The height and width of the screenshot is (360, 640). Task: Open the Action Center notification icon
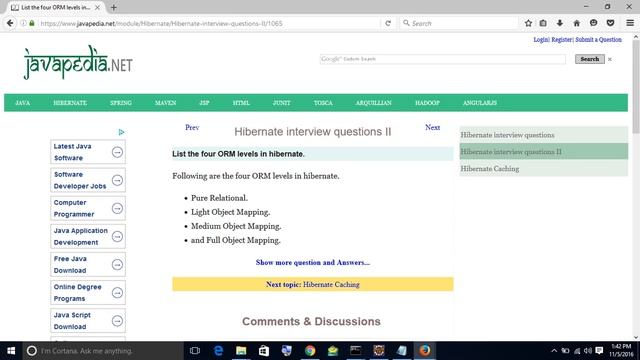[x=599, y=351]
